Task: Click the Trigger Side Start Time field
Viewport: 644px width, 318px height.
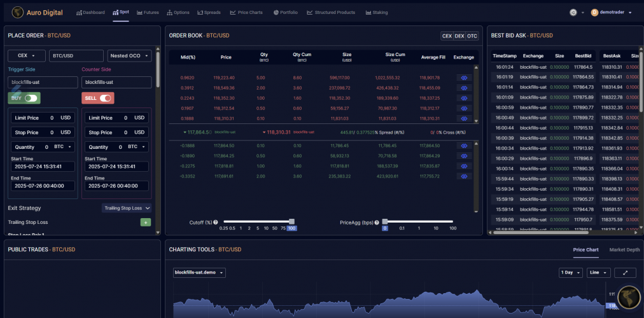Action: pos(43,166)
